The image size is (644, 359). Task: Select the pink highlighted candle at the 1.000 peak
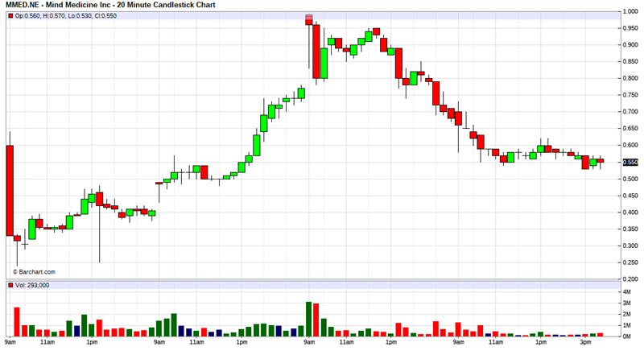pos(309,19)
